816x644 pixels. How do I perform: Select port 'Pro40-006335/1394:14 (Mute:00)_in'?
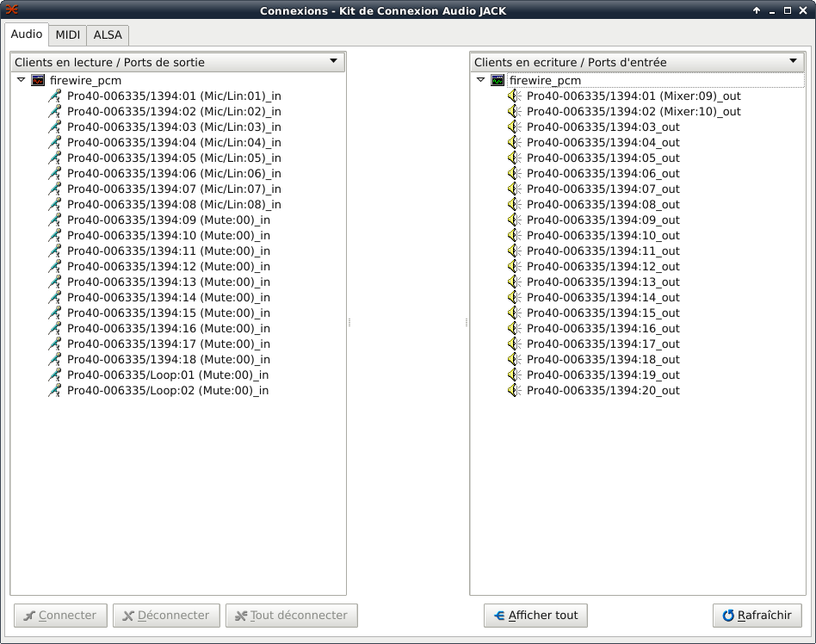pyautogui.click(x=169, y=298)
